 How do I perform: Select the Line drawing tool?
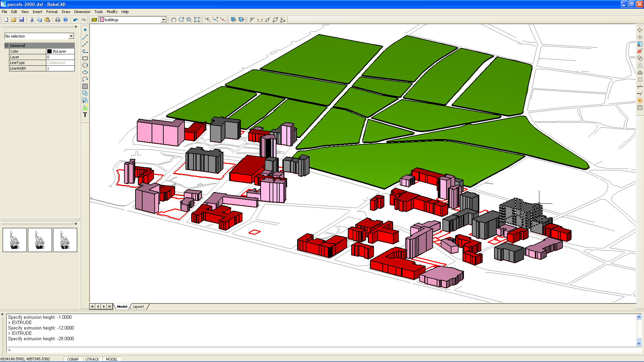(x=85, y=37)
